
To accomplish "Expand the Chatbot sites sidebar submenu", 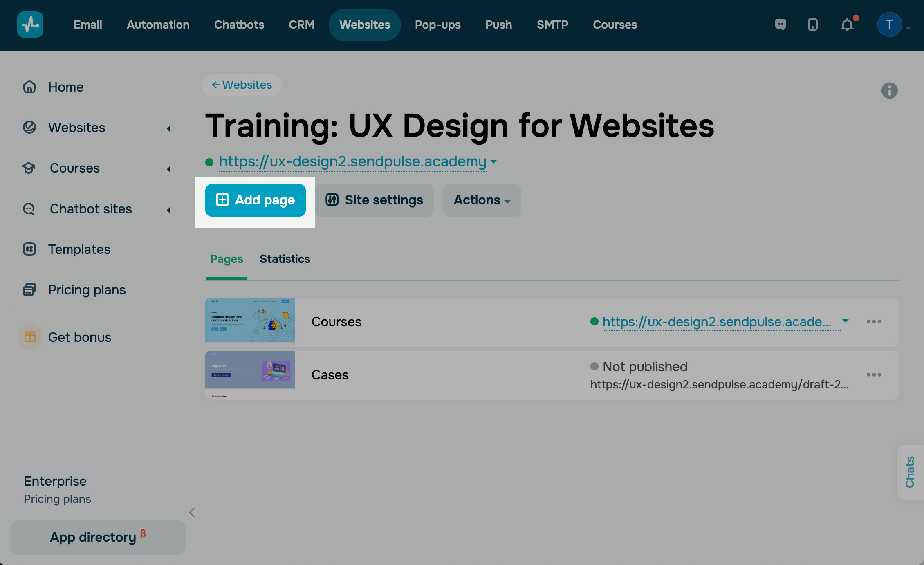I will (168, 210).
